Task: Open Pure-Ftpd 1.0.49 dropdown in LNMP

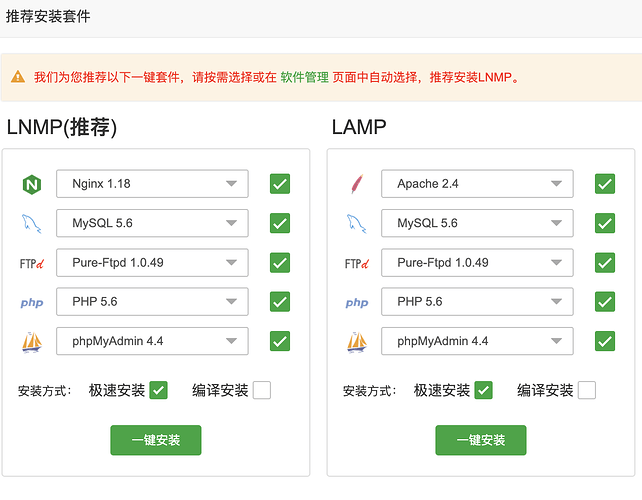Action: 152,262
